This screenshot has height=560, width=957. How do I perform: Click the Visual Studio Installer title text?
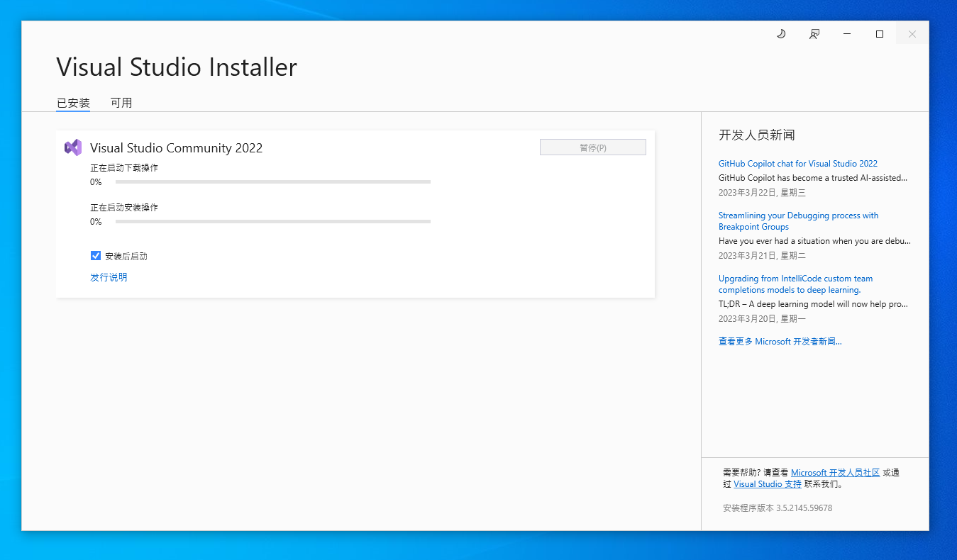click(x=177, y=67)
